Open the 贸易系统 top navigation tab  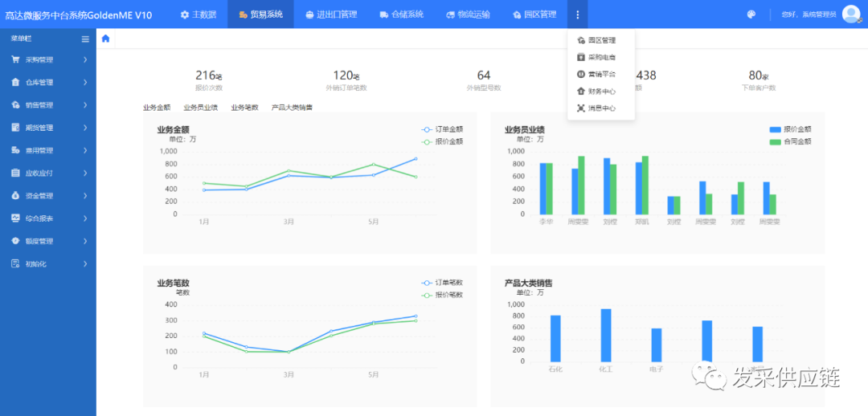(x=260, y=15)
